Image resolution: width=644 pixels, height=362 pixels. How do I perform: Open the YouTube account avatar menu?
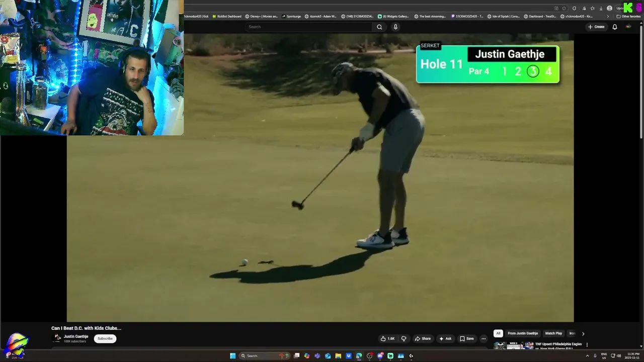tap(628, 27)
